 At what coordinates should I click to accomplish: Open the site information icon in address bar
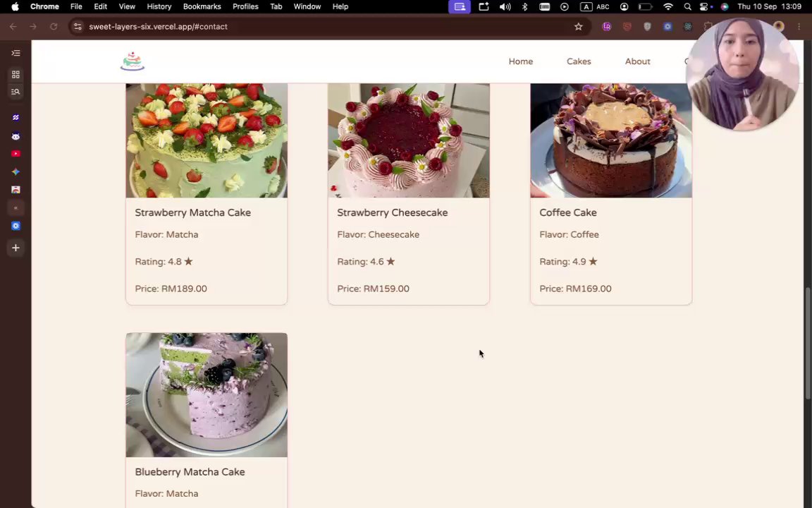[x=77, y=26]
